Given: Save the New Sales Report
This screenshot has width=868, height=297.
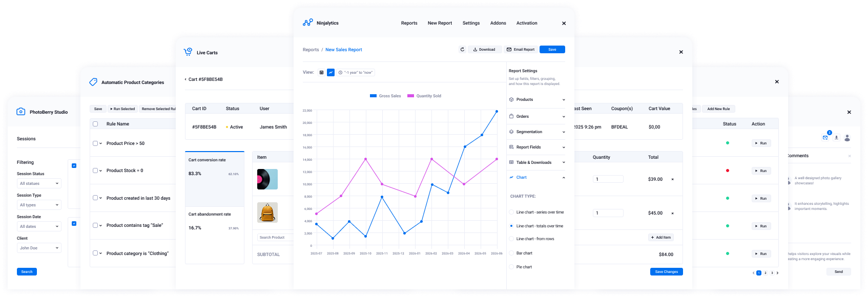Looking at the screenshot, I should 552,50.
